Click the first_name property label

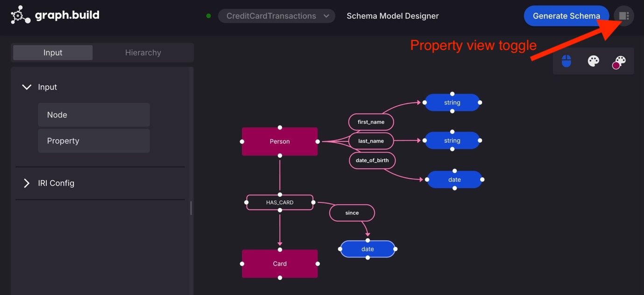pos(371,122)
